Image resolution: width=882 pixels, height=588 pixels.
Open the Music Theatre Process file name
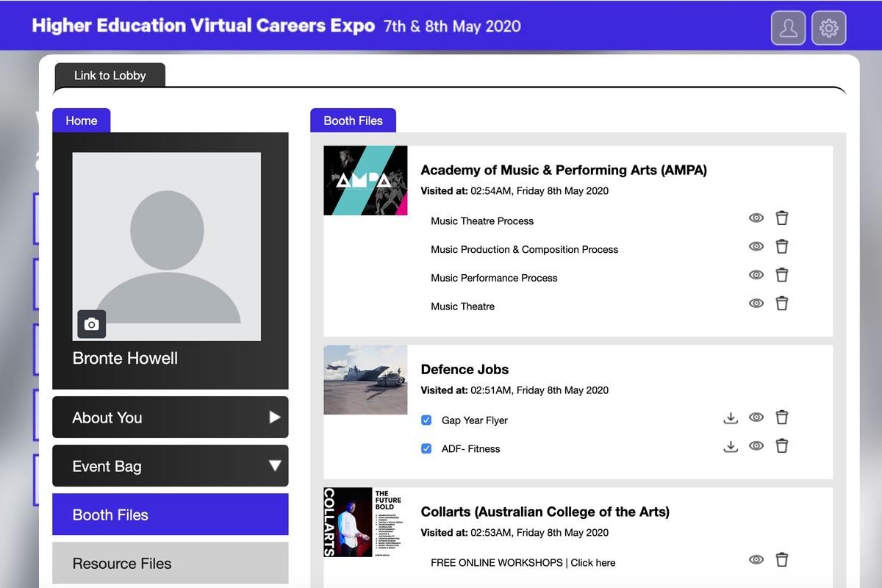482,220
